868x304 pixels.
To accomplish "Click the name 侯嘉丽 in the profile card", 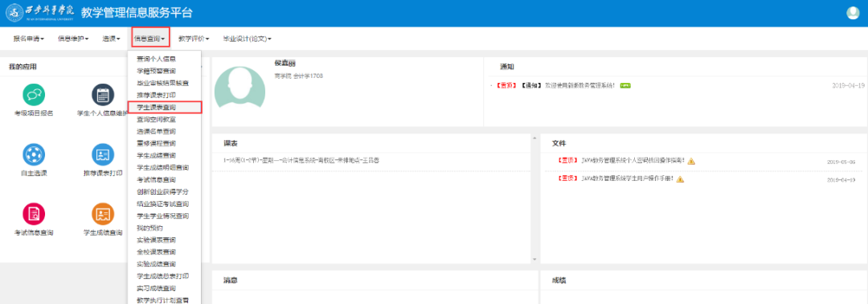I will coord(285,63).
